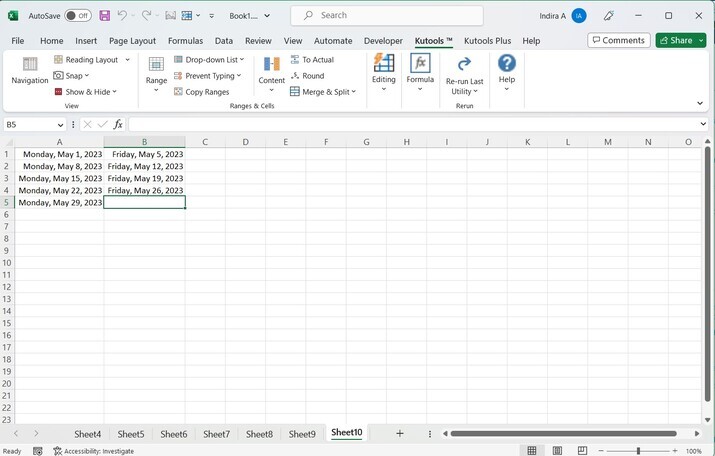Zoom in with the plus button

tap(675, 451)
